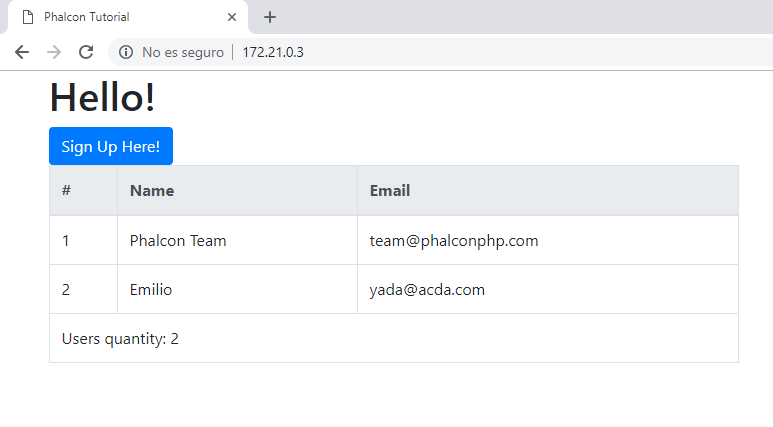Click the Users quantity: 2 footer row

(120, 339)
